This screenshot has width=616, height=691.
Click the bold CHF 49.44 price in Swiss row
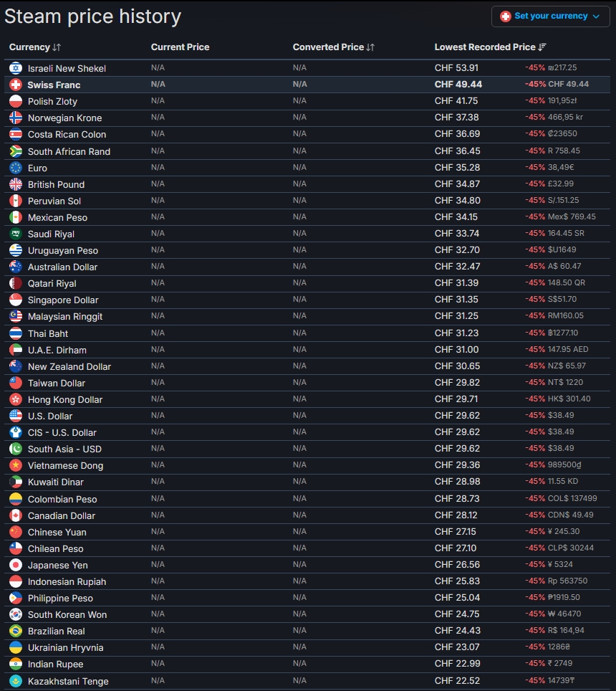tap(458, 85)
